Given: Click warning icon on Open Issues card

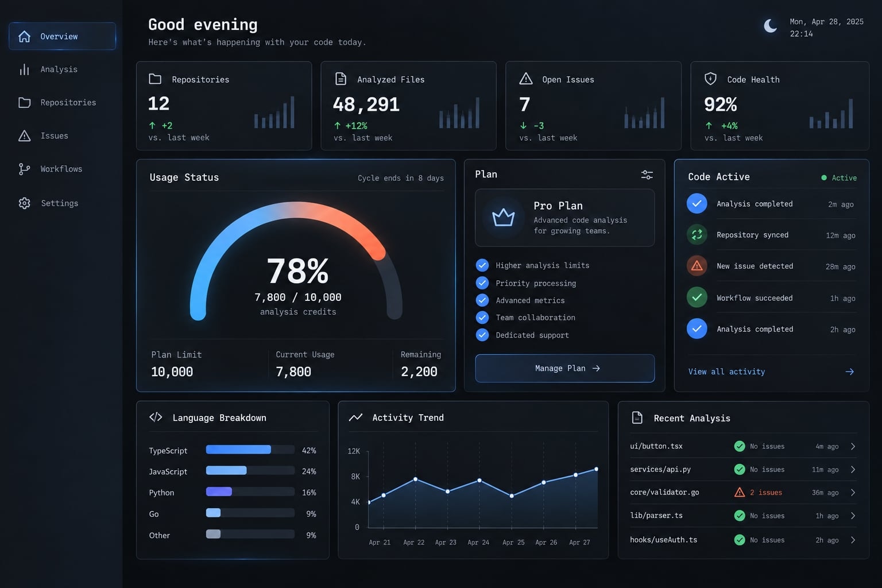Looking at the screenshot, I should pos(525,79).
